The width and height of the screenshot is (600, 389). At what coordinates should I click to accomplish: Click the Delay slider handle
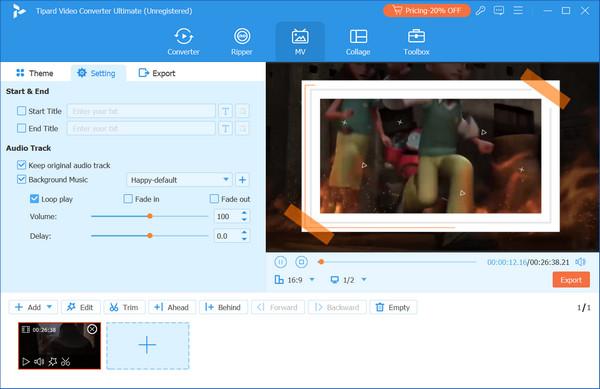150,236
